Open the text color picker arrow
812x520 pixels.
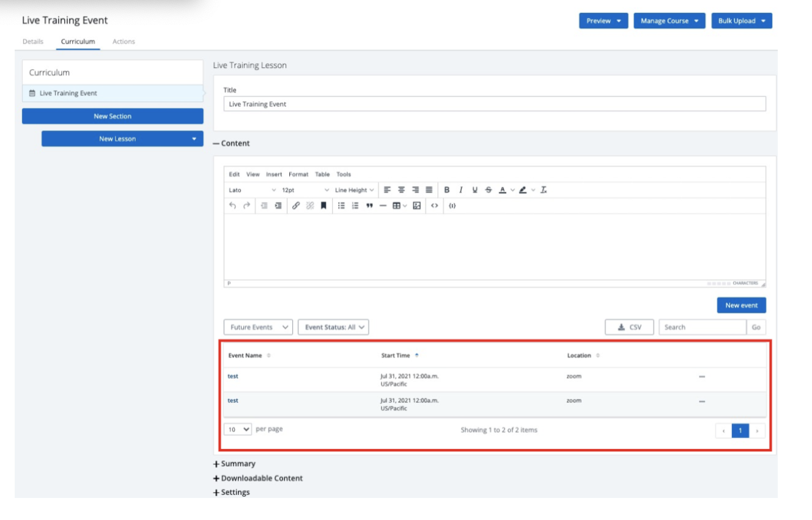pos(512,190)
